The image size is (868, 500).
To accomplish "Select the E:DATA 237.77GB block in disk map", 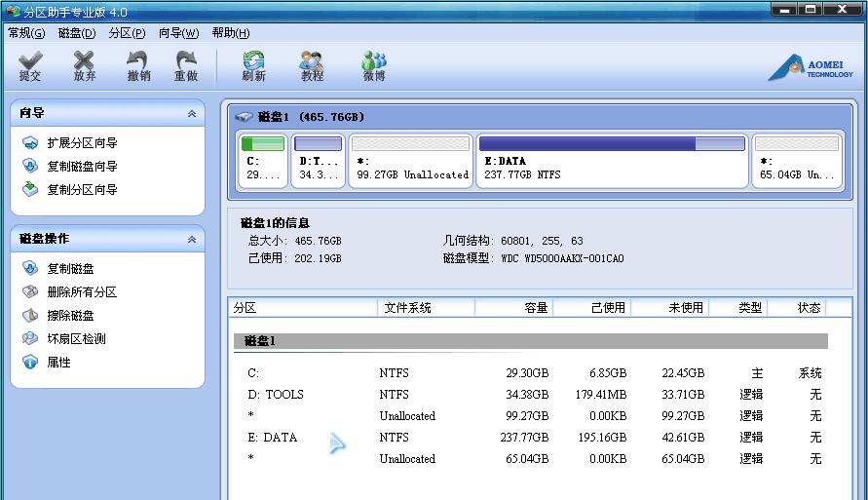I will pyautogui.click(x=612, y=161).
